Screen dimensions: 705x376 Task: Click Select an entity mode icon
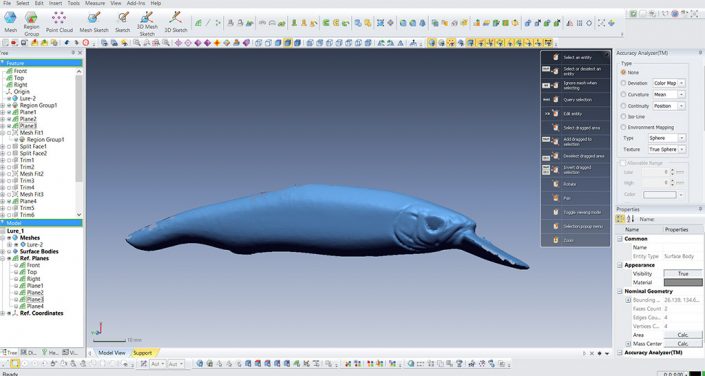(556, 57)
